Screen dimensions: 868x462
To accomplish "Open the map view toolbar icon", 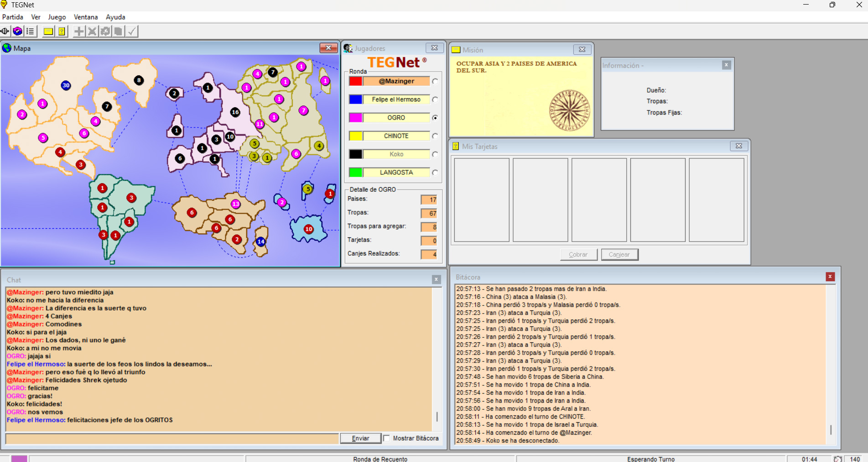I will coord(18,31).
